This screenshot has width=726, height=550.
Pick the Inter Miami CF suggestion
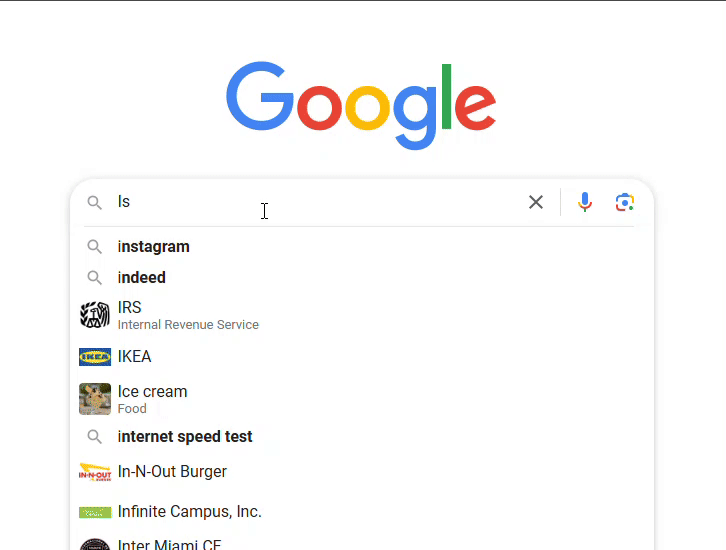click(x=169, y=545)
